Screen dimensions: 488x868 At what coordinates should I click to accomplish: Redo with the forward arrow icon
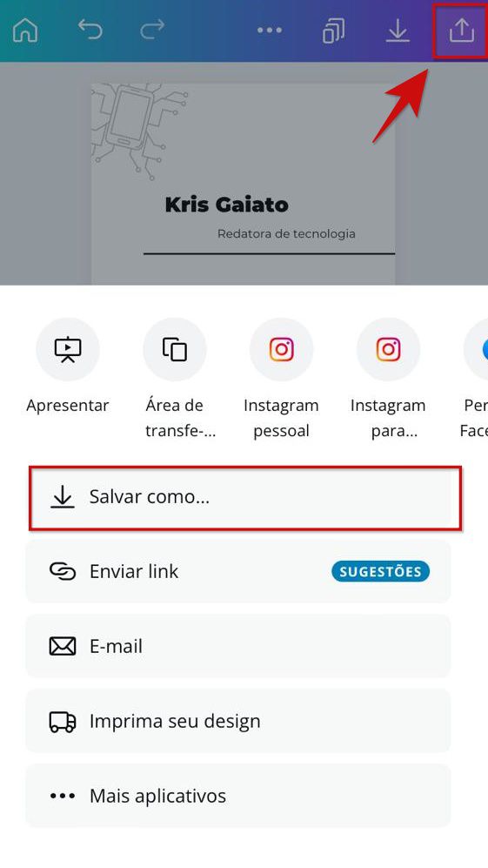pyautogui.click(x=152, y=30)
